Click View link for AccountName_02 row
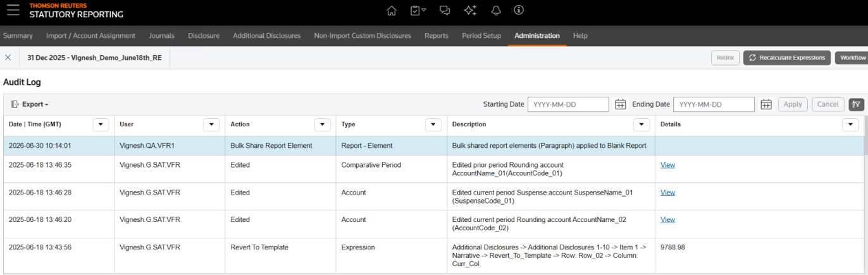 click(x=667, y=220)
